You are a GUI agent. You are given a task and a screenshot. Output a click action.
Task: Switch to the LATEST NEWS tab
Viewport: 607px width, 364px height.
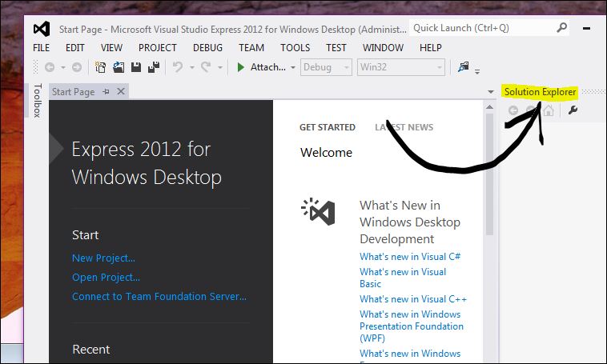tap(404, 127)
